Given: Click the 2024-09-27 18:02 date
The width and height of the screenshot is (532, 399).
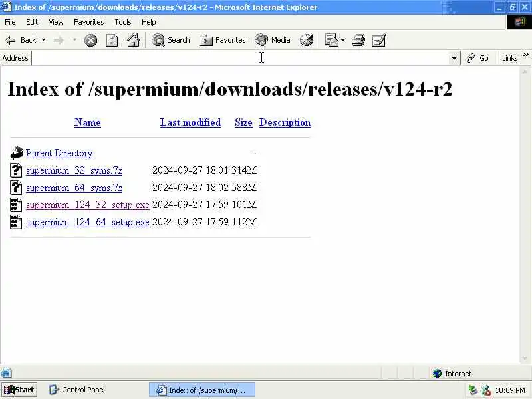Looking at the screenshot, I should (x=190, y=188).
